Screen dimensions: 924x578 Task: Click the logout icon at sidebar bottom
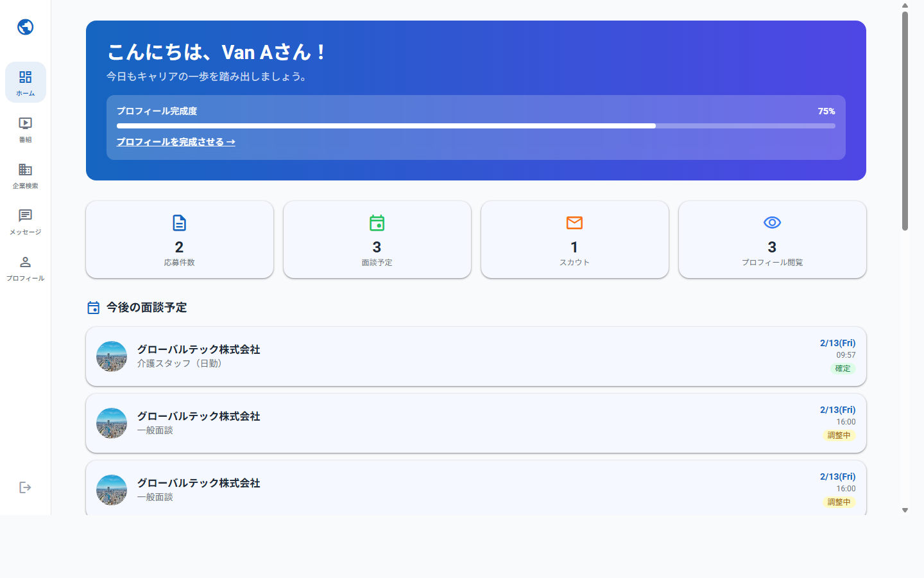click(x=25, y=487)
